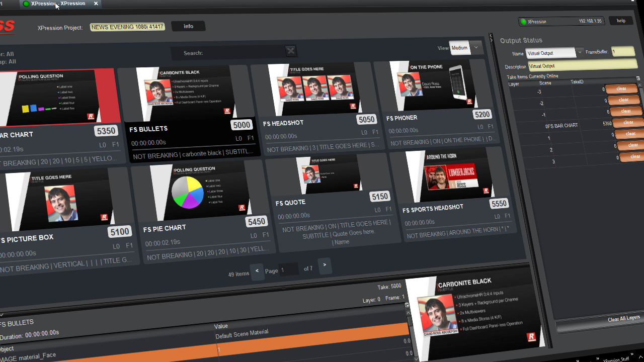Click the '49 items' count text
Viewport: 644px width, 362px height.
pos(238,274)
